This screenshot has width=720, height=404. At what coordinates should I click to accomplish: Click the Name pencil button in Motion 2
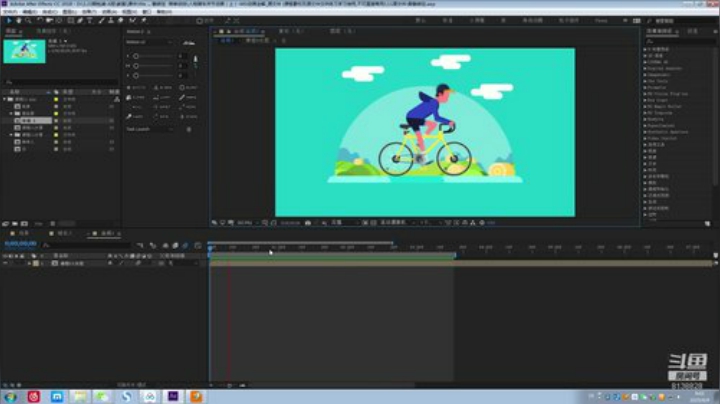189,97
